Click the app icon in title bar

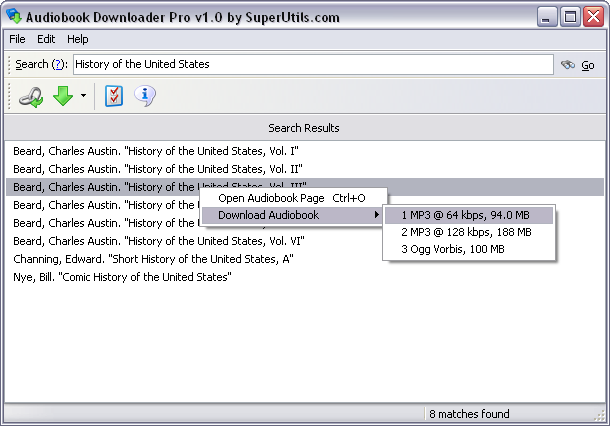tap(14, 16)
